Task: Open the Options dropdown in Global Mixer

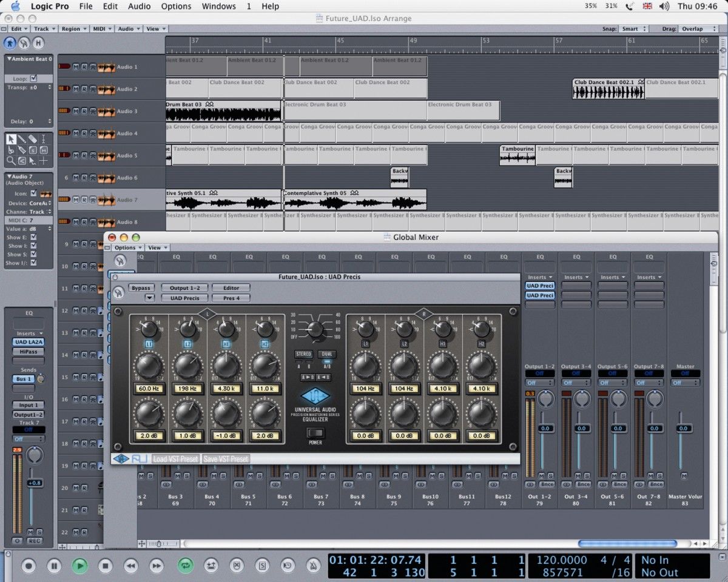Action: point(127,247)
